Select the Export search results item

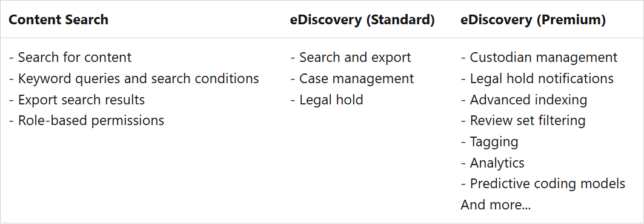pos(77,100)
